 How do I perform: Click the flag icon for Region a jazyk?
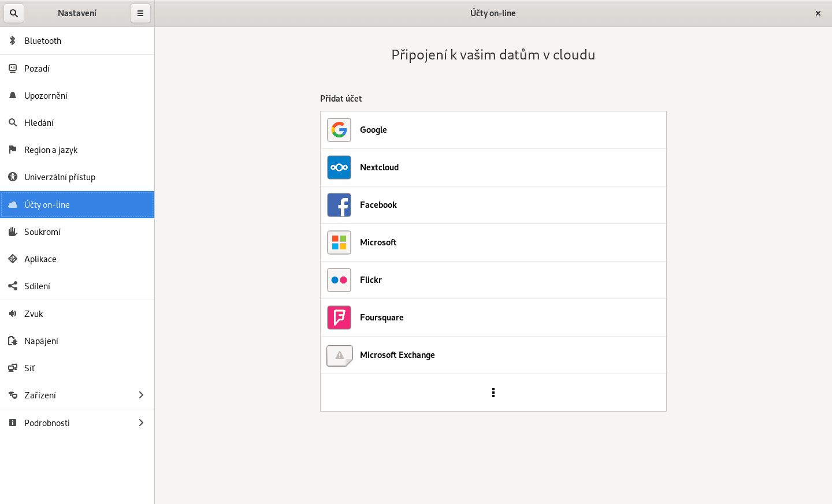pos(13,150)
